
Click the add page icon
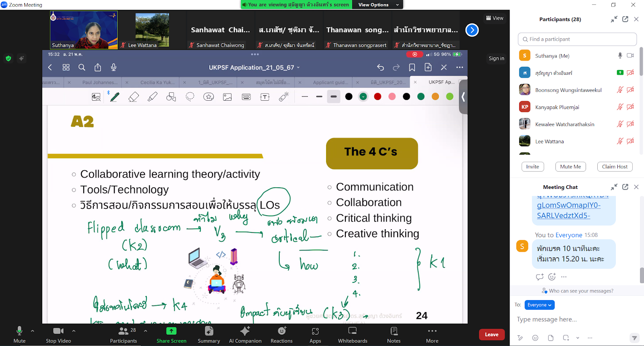coord(428,67)
